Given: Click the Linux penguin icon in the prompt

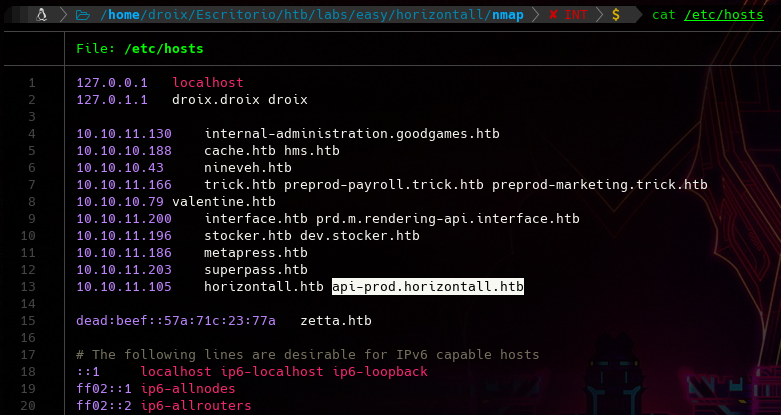Looking at the screenshot, I should pyautogui.click(x=42, y=14).
